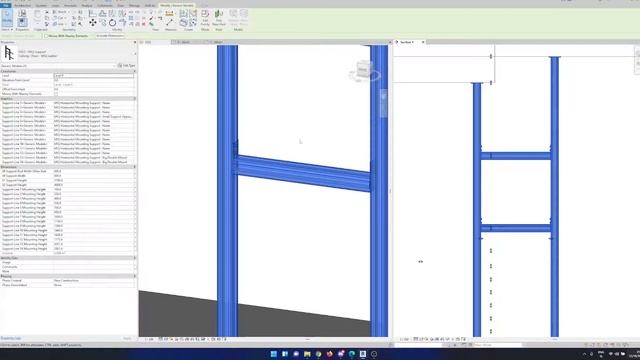This screenshot has height=360, width=640.
Task: Click the Edit Family icon
Action: [205, 17]
